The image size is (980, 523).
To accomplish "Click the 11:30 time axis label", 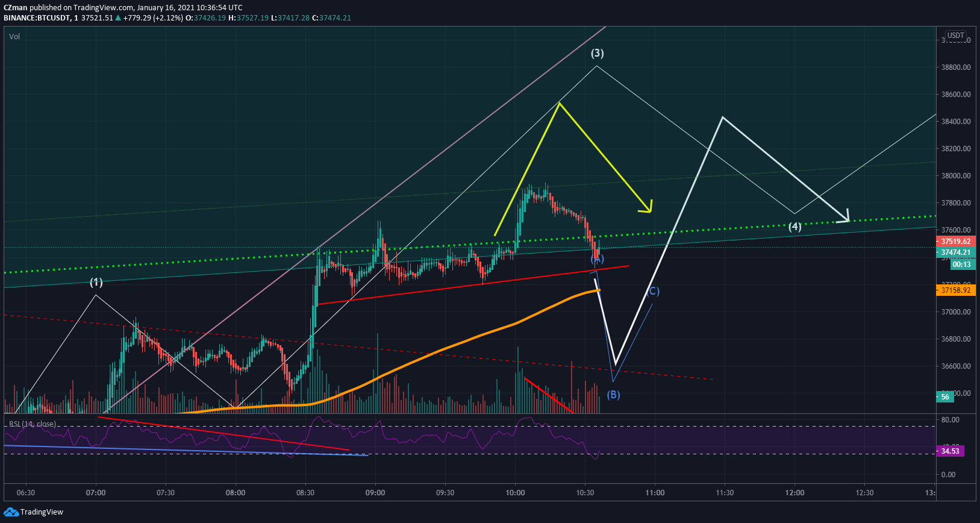I will (725, 493).
